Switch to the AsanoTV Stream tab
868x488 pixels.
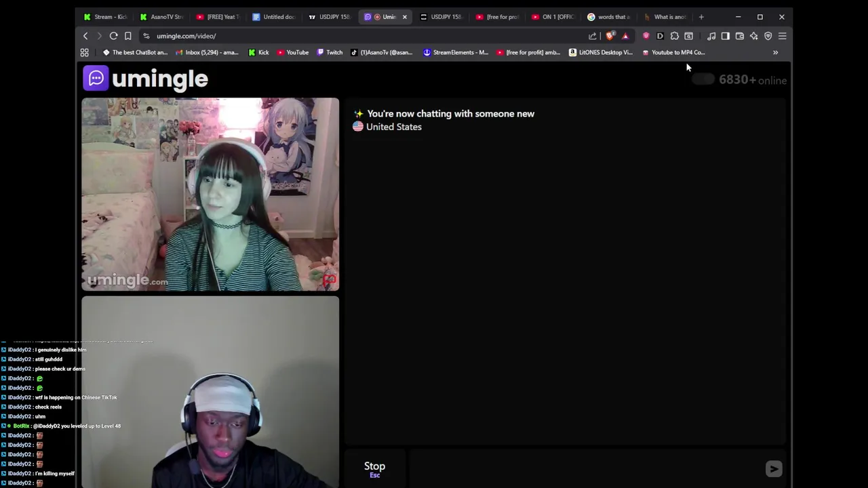(161, 17)
